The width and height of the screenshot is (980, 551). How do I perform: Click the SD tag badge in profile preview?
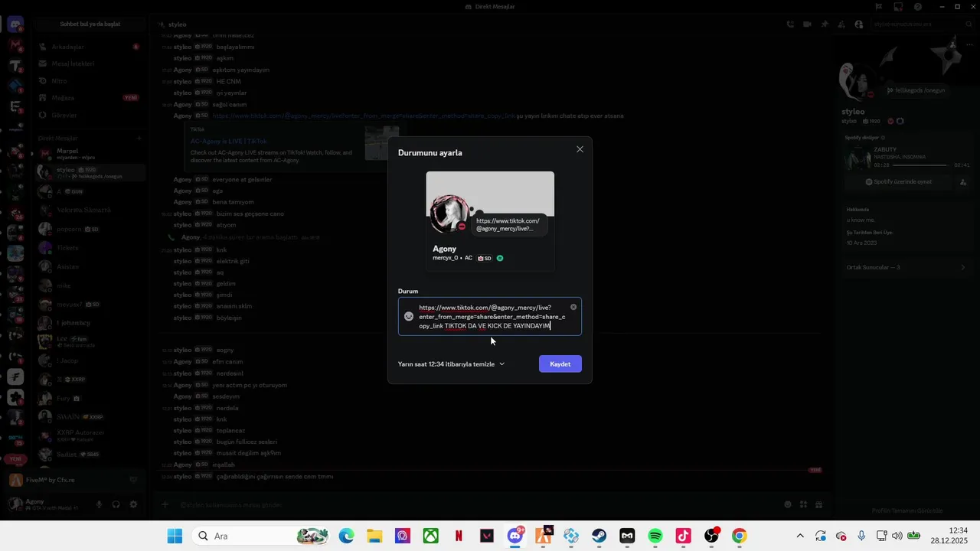pos(485,259)
